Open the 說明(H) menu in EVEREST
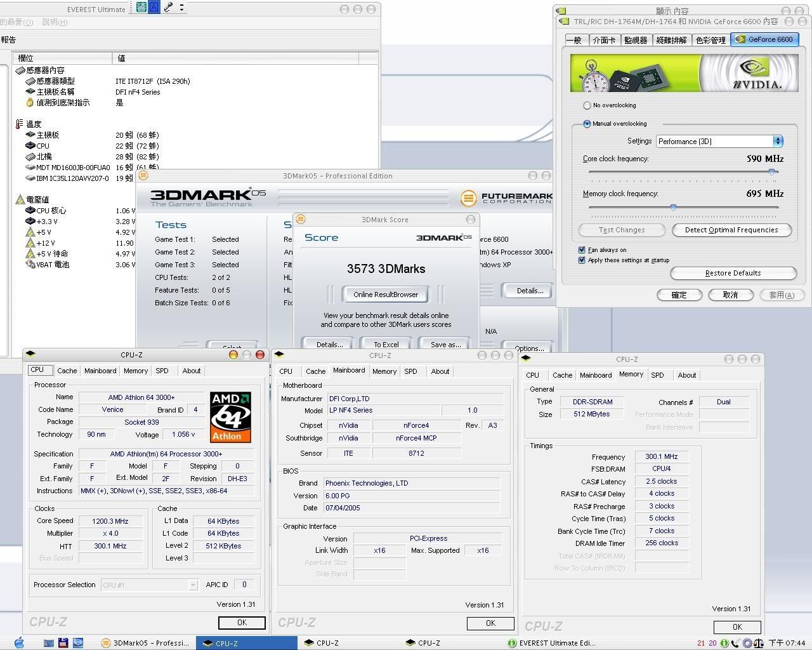 point(55,22)
